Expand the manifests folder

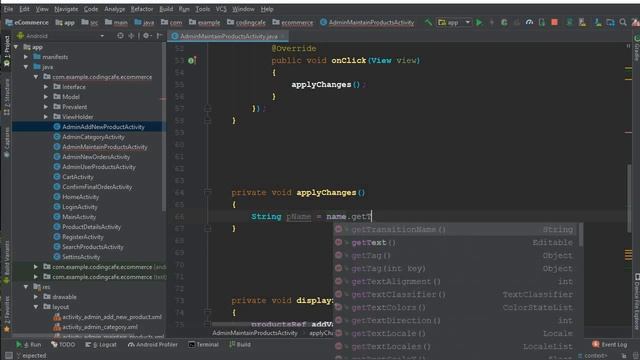[26, 57]
